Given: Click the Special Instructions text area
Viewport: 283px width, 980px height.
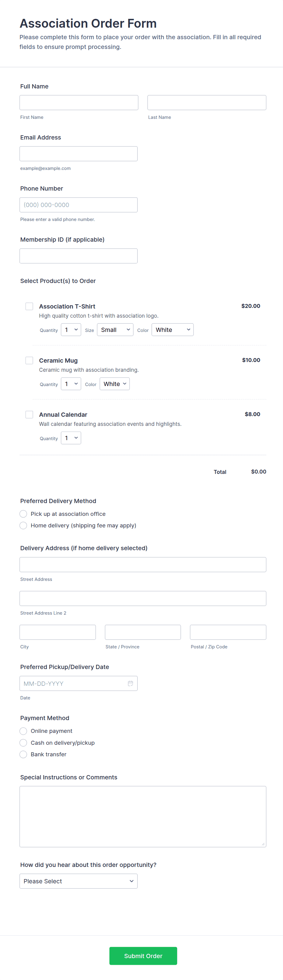Looking at the screenshot, I should coord(143,816).
